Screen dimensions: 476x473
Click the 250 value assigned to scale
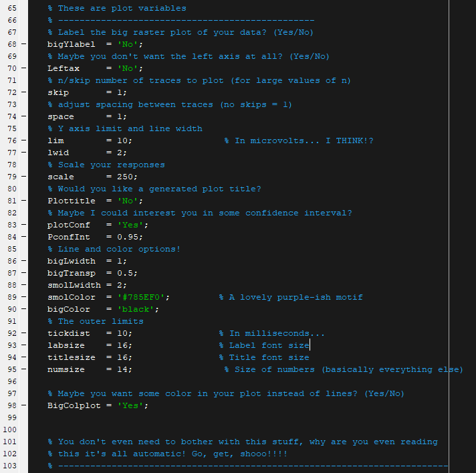click(124, 177)
